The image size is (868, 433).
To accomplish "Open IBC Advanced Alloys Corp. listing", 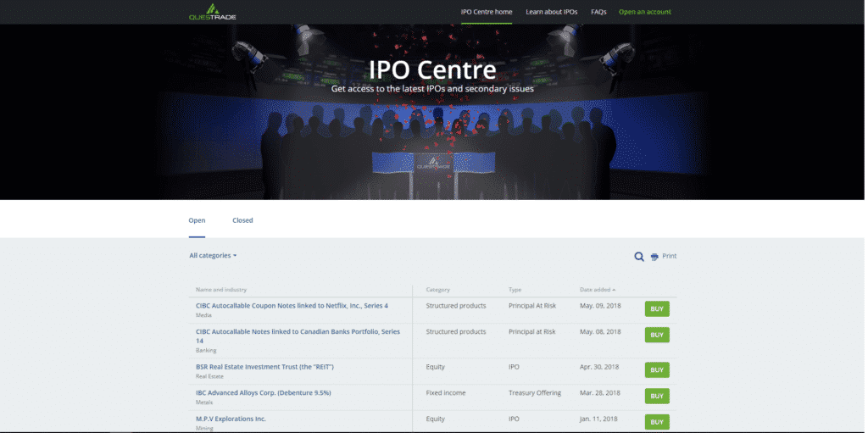I will (x=263, y=393).
